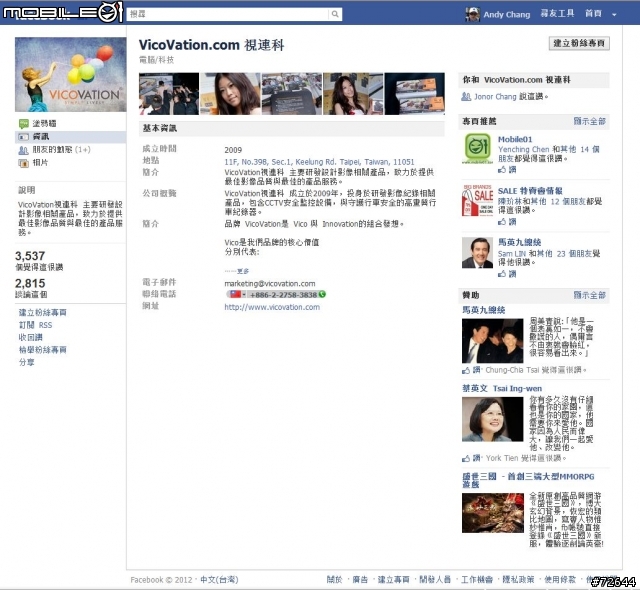Open the 盛世三國 game ad image
Screen dimensions: 640x590
493,513
